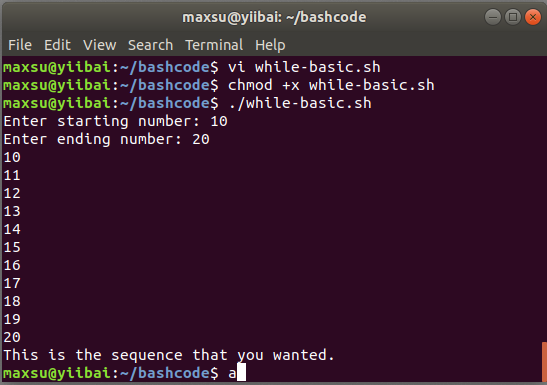Click the last maxsu@yiibai prompt text
Screen dimensions: 547x385
[x=111, y=373]
